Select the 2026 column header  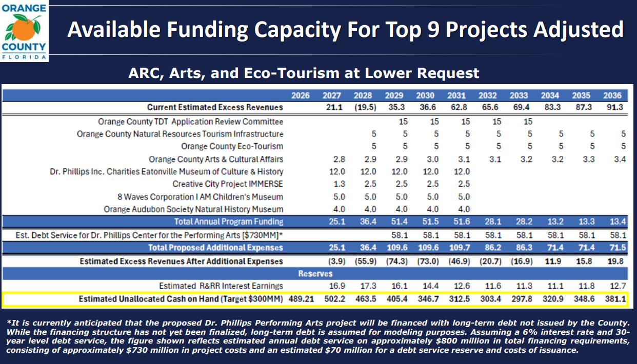(300, 95)
